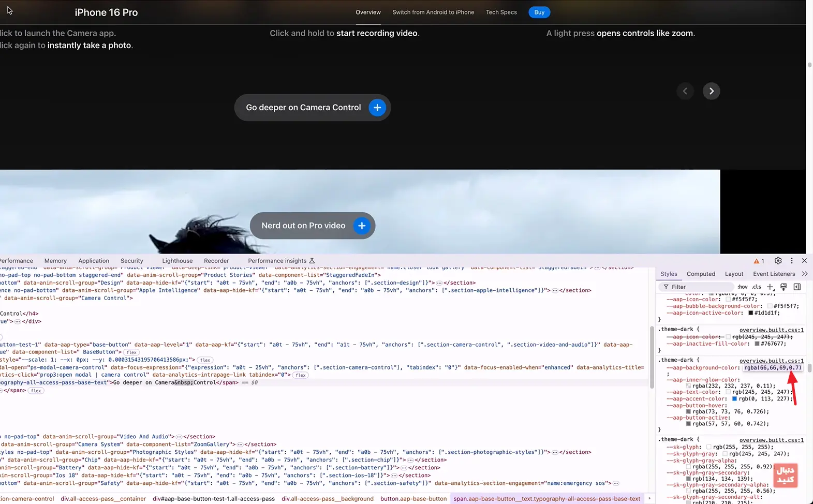
Task: Click the Performance insights flask icon
Action: (312, 261)
